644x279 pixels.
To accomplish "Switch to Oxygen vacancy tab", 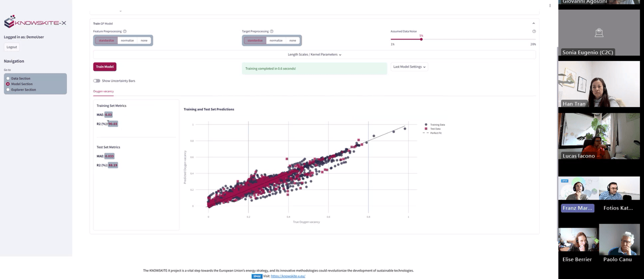I will pos(103,91).
